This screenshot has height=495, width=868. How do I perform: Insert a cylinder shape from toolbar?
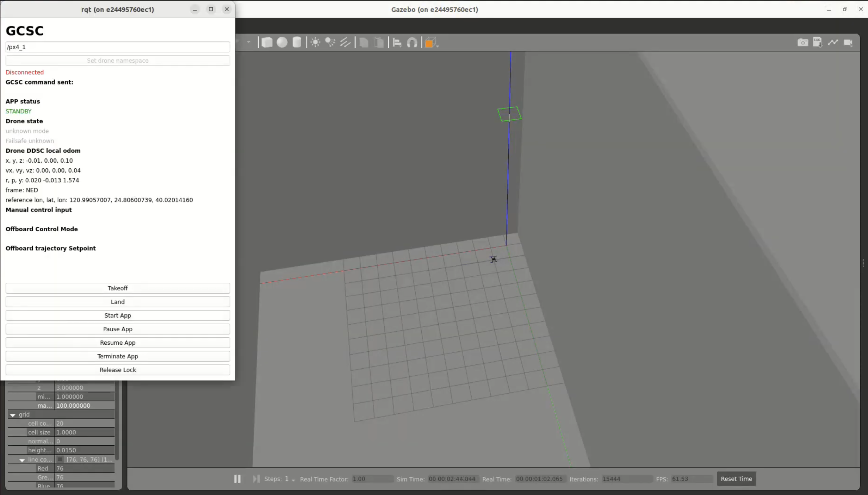coord(297,43)
